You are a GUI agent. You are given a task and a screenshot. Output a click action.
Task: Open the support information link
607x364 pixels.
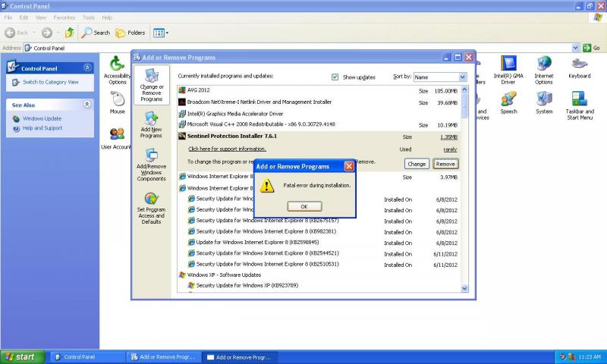pyautogui.click(x=227, y=149)
